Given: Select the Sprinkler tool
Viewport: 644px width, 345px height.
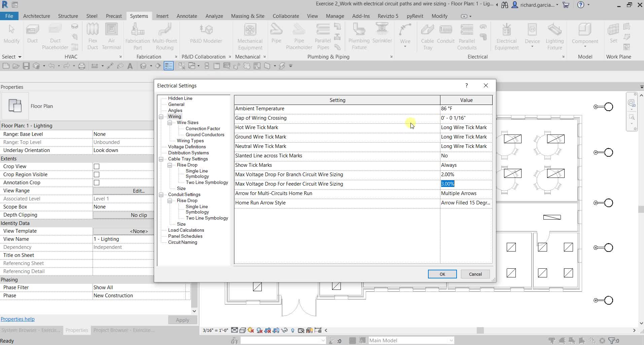Looking at the screenshot, I should pos(382,34).
